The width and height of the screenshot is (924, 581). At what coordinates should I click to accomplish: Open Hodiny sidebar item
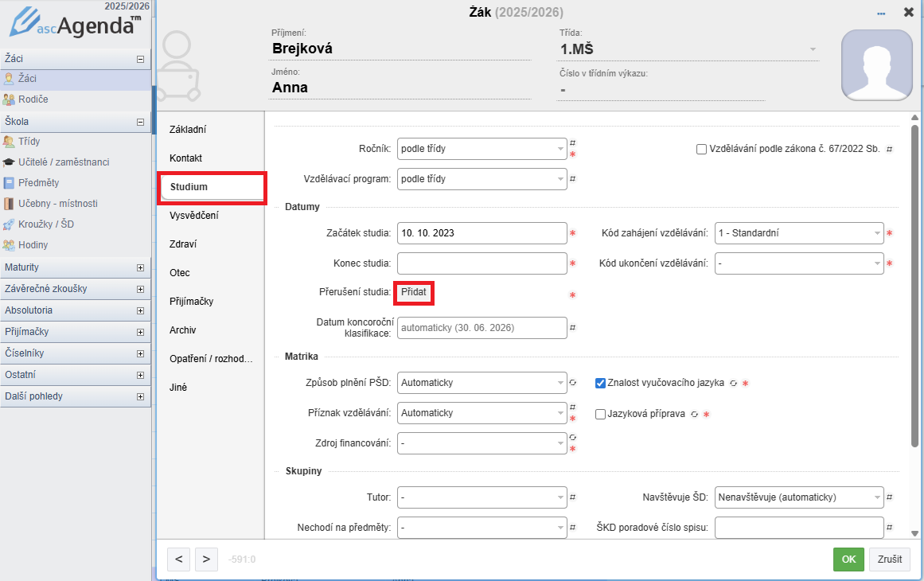pyautogui.click(x=33, y=244)
